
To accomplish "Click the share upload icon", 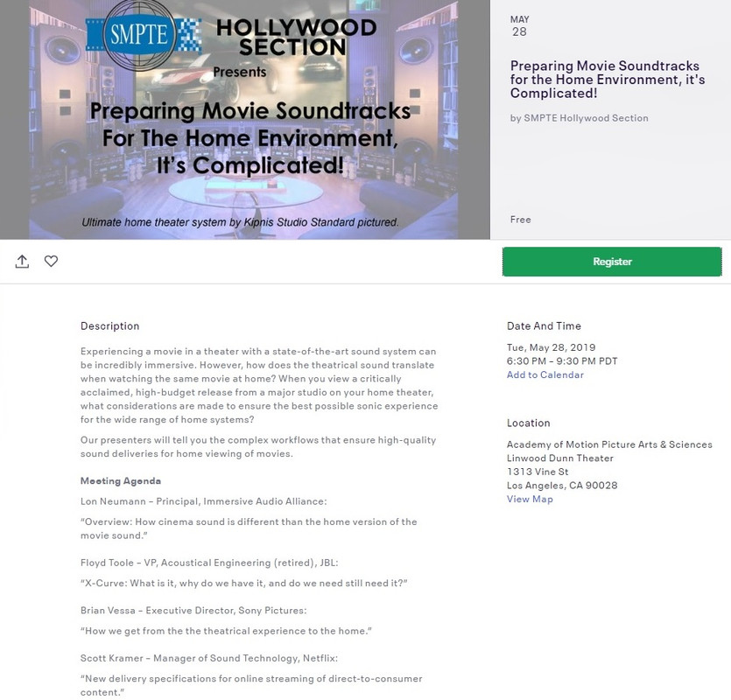I will tap(22, 262).
